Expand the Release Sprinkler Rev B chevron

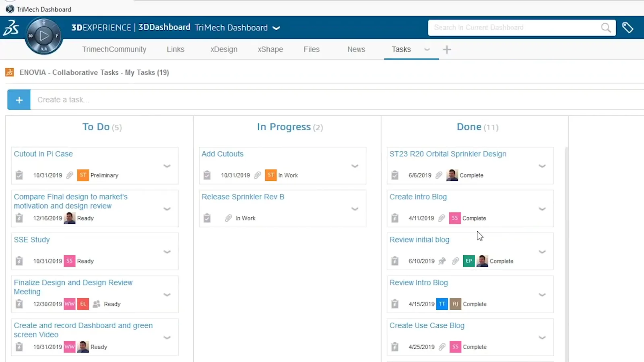pos(355,209)
